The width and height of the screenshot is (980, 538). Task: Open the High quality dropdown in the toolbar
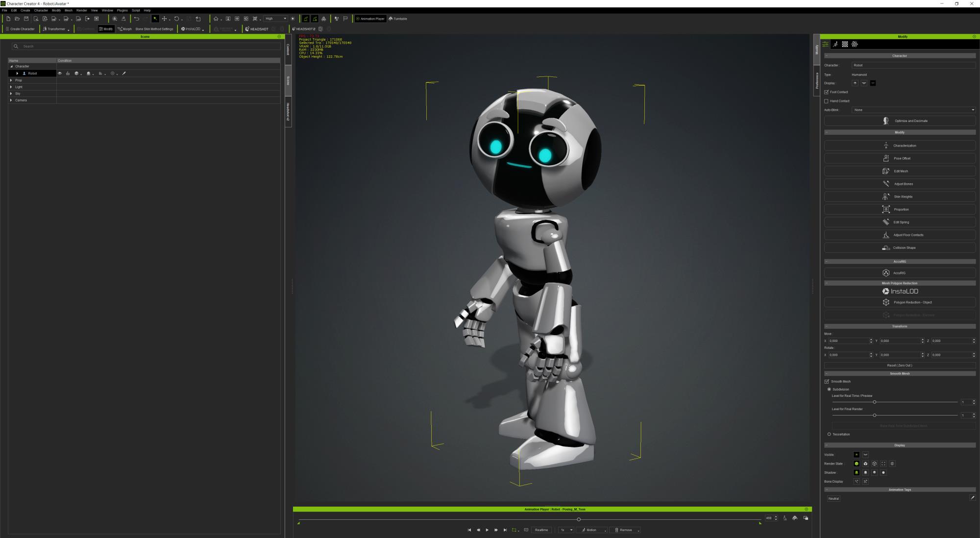tap(275, 19)
